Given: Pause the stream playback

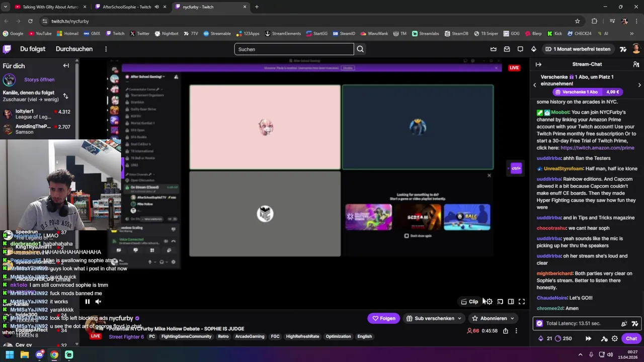Looking at the screenshot, I should click(87, 302).
